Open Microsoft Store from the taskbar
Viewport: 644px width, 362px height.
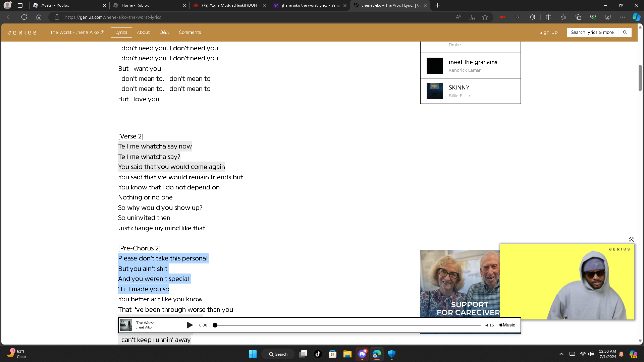[x=333, y=354]
